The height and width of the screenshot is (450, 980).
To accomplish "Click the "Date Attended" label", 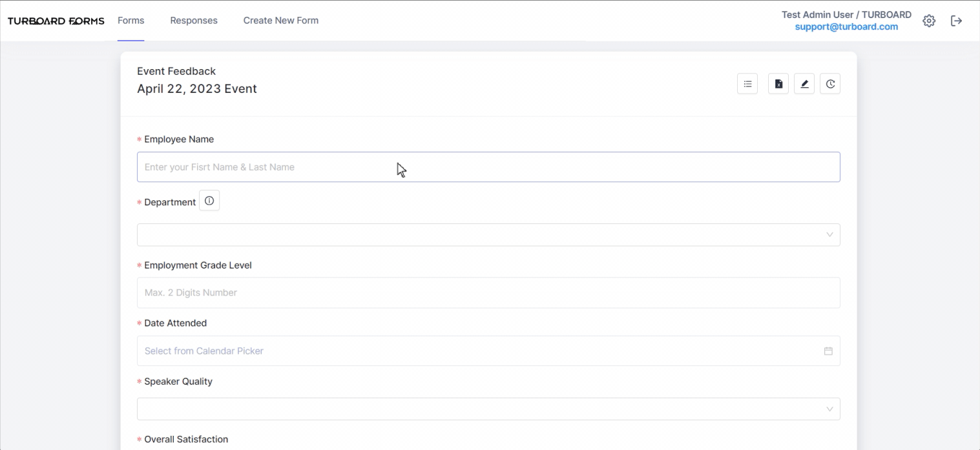I will coord(176,323).
